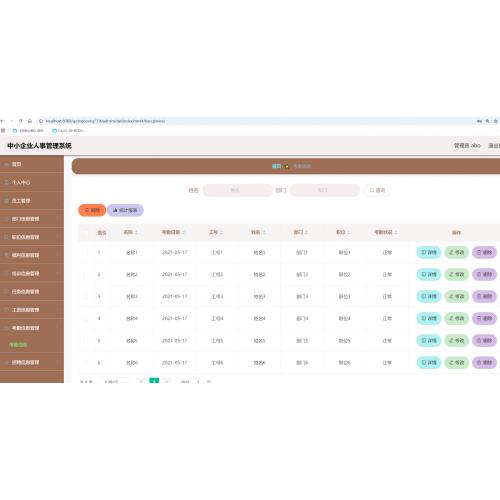Click the 查询 search button

377,190
